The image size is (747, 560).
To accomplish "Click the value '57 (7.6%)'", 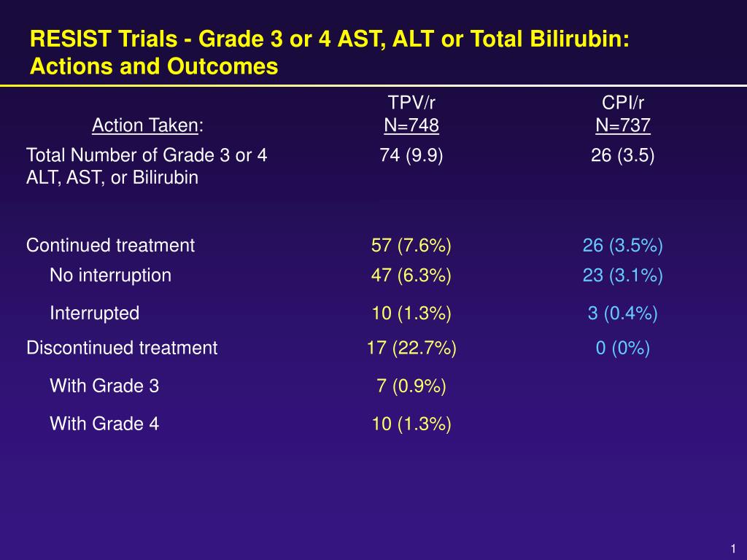I will point(411,246).
